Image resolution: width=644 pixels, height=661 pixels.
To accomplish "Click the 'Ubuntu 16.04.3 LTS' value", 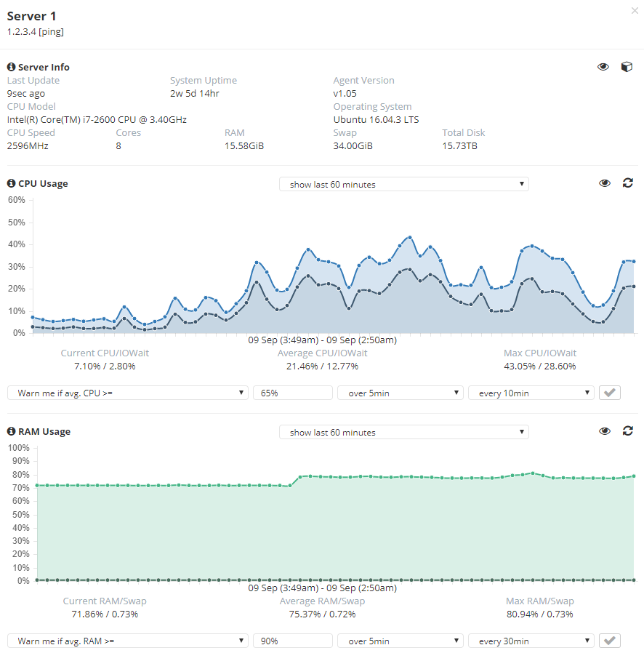I will [x=376, y=120].
